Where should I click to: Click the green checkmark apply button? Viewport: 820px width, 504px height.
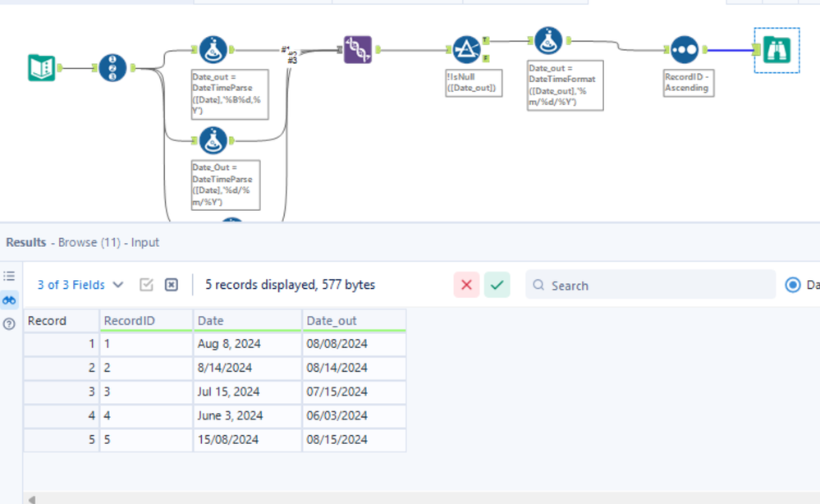[497, 285]
